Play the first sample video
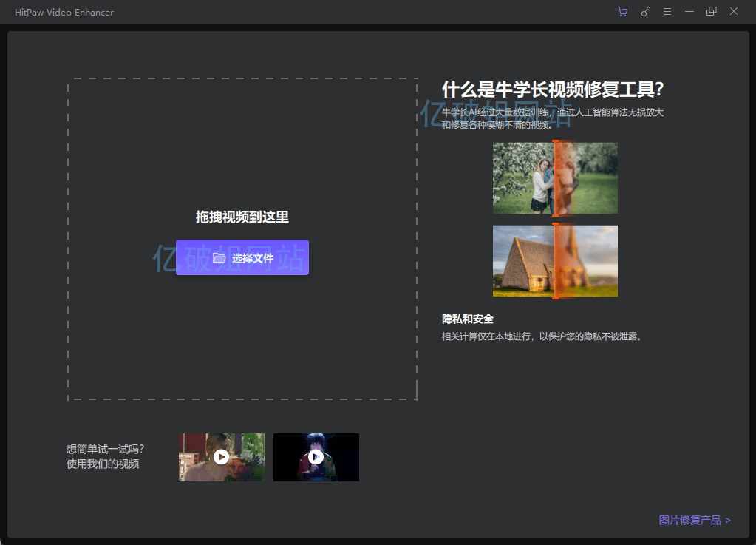The width and height of the screenshot is (756, 545). pos(221,457)
